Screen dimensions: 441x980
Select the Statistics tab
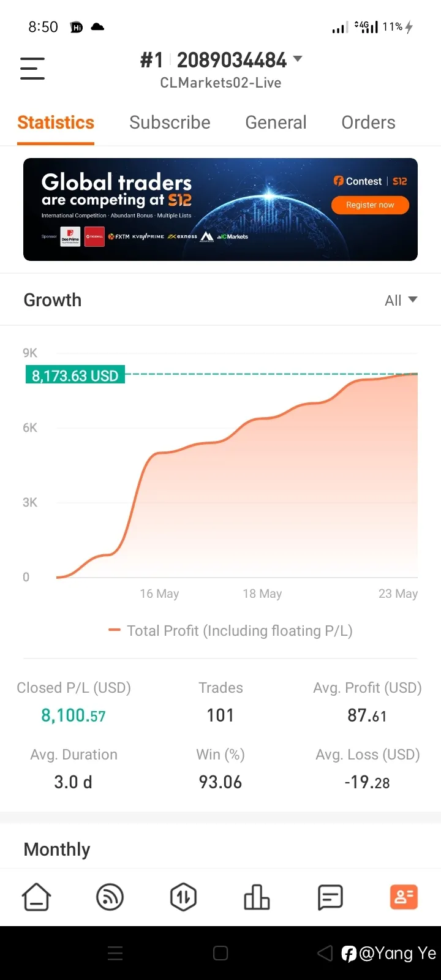click(x=56, y=123)
